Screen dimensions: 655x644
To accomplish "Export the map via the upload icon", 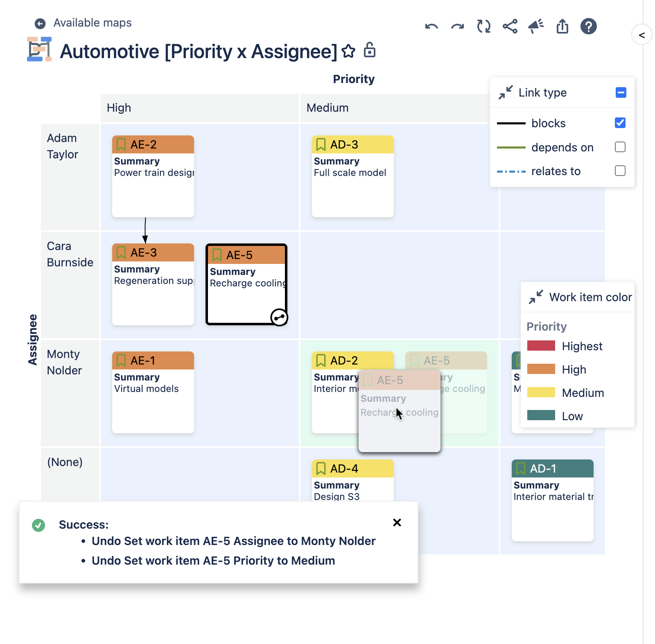I will coord(562,27).
